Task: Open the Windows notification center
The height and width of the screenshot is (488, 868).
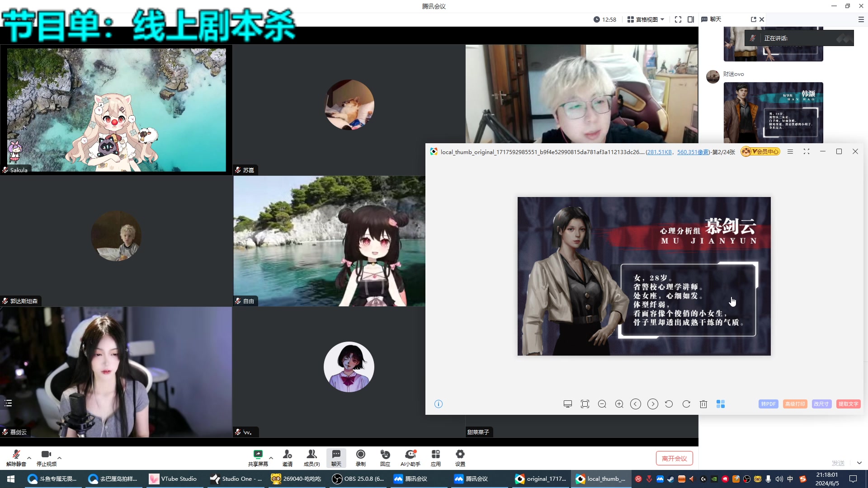Action: pyautogui.click(x=853, y=479)
